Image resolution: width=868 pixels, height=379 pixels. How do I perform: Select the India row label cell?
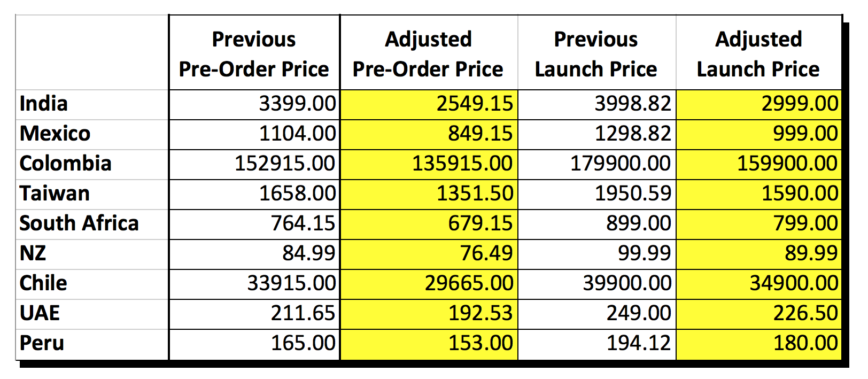coord(92,104)
